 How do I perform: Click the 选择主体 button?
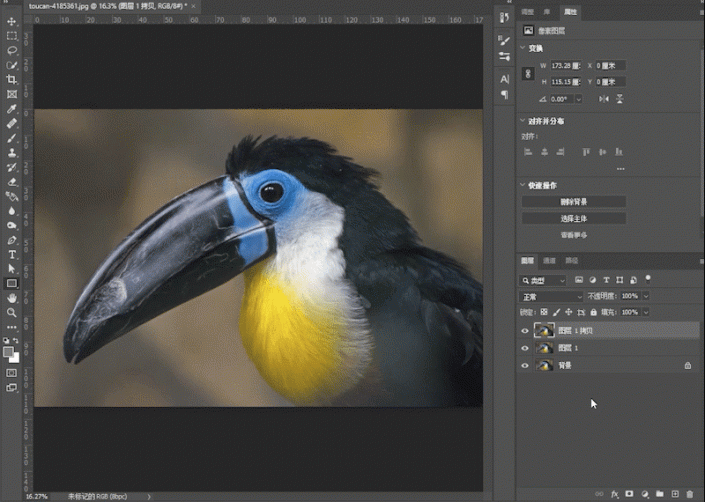(573, 218)
